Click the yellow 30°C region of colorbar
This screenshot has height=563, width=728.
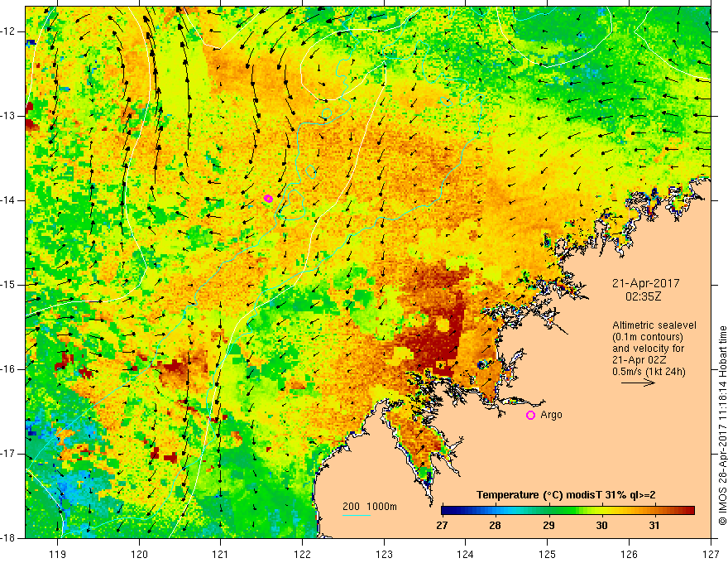[x=601, y=511]
